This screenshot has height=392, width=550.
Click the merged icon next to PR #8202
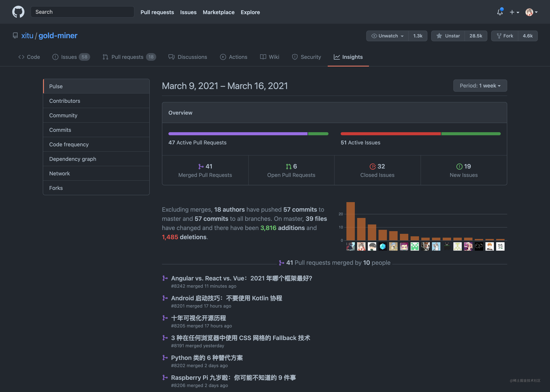[x=165, y=358]
